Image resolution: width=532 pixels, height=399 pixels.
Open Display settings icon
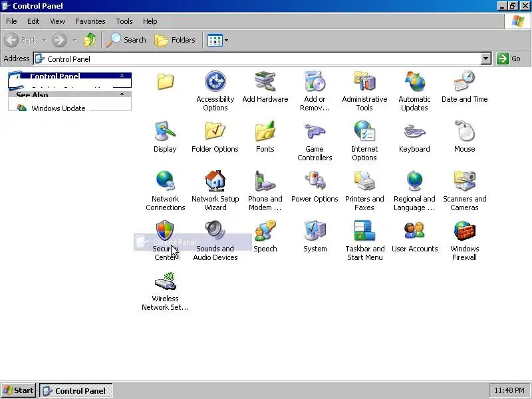tap(165, 131)
